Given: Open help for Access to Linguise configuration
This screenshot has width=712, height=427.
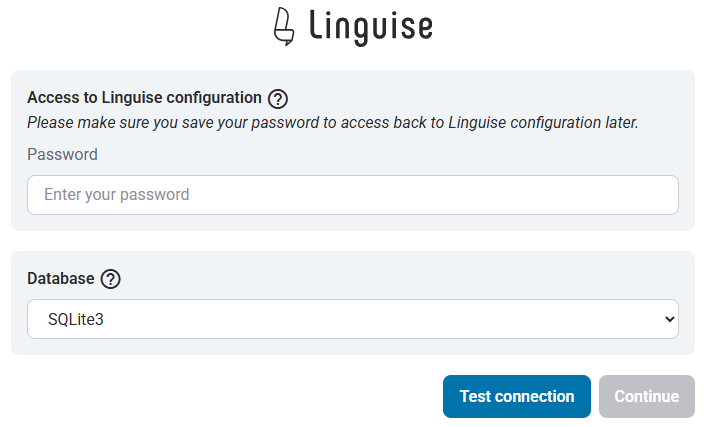Looking at the screenshot, I should pos(277,99).
